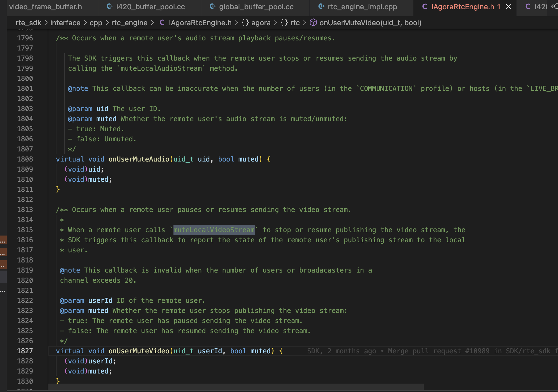This screenshot has width=558, height=392.
Task: Click the highlighted muteLocalVideoStream text
Action: (214, 230)
